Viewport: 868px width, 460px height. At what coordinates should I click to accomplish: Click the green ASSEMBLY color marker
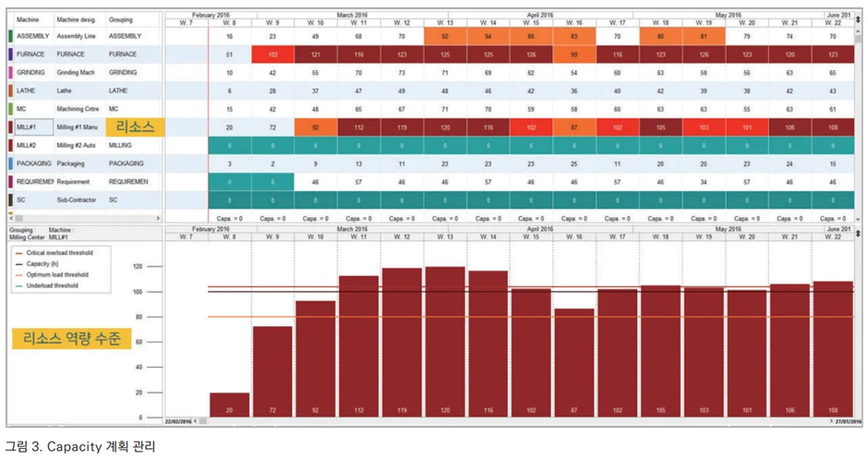10,36
